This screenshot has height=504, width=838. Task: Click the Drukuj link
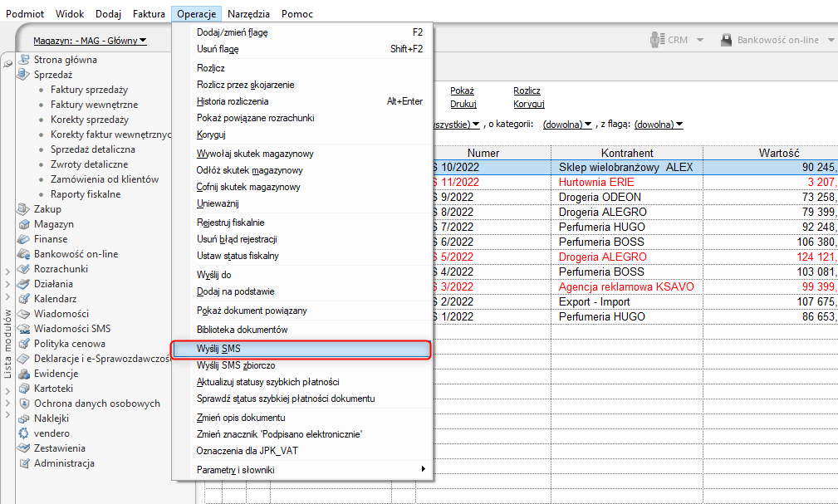(x=463, y=105)
